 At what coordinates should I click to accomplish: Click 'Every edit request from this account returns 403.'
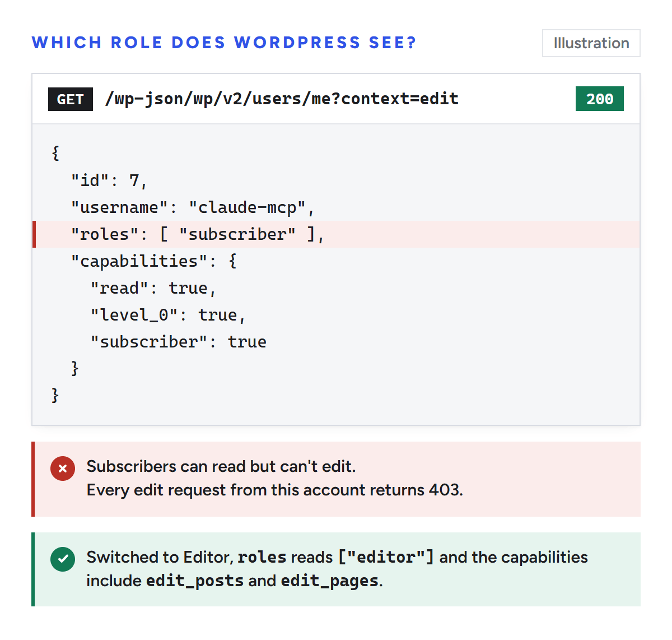(x=275, y=490)
